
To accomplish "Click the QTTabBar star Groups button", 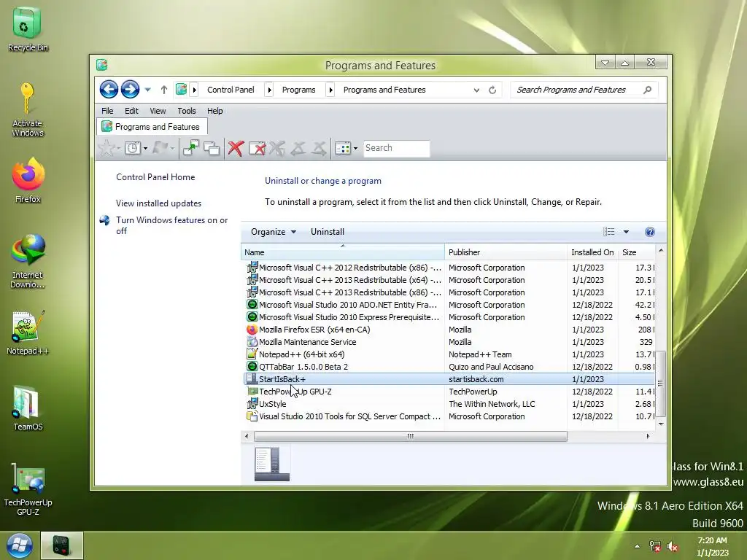I will [107, 148].
